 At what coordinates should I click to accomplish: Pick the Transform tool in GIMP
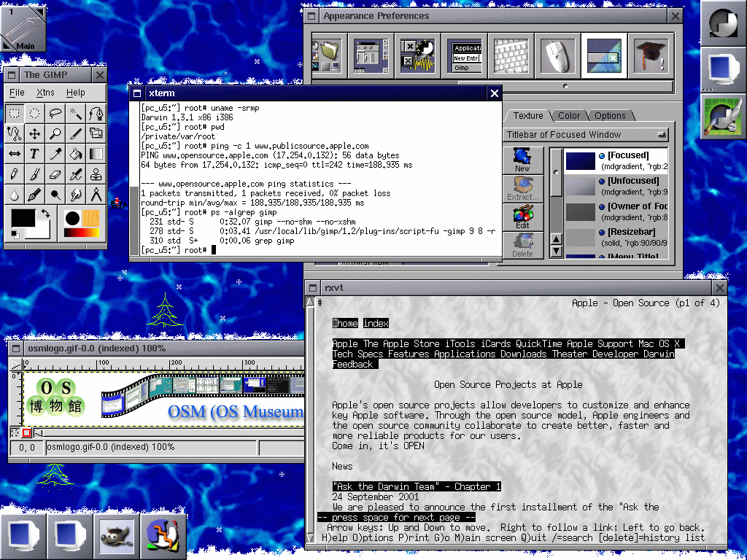pos(96,134)
